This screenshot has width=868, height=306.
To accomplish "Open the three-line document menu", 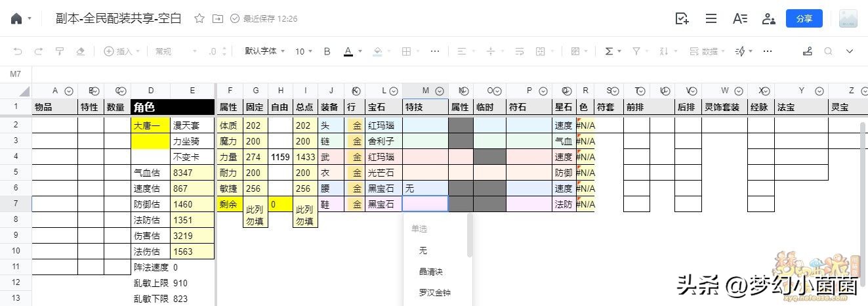I will (x=711, y=18).
